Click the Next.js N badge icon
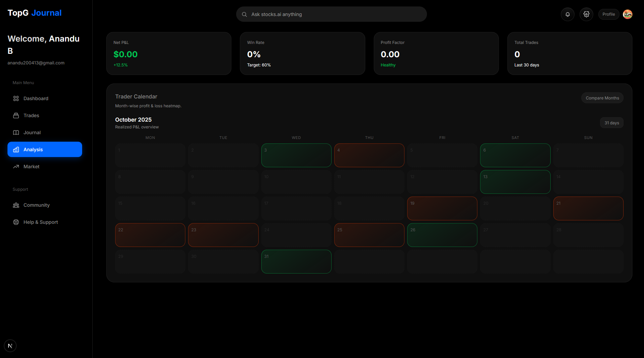The width and height of the screenshot is (644, 358). coord(10,346)
